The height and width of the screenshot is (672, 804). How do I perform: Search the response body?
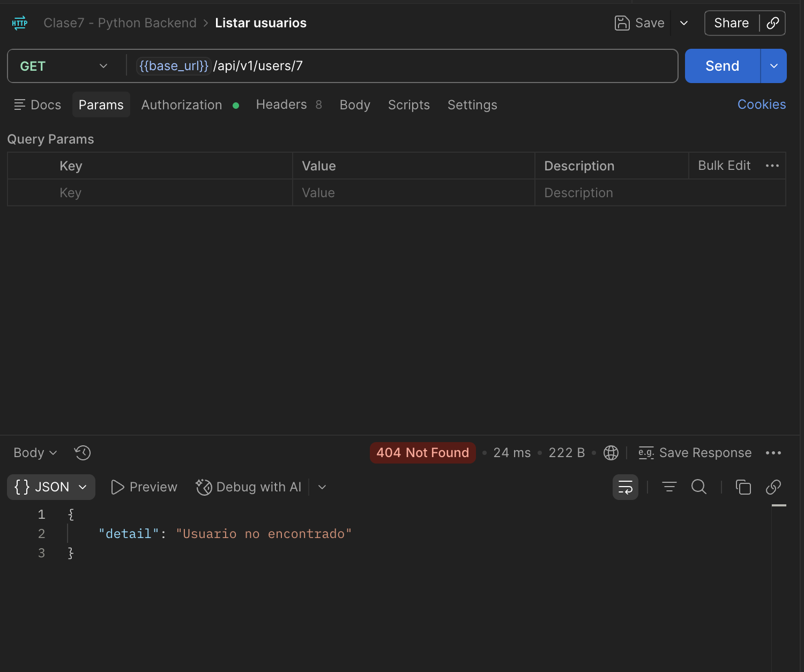coord(699,487)
